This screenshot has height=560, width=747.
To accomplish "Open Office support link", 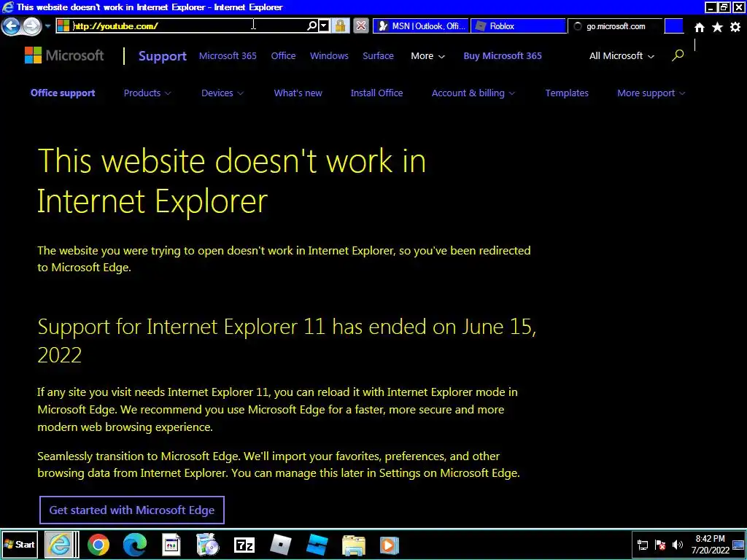I will (x=63, y=93).
